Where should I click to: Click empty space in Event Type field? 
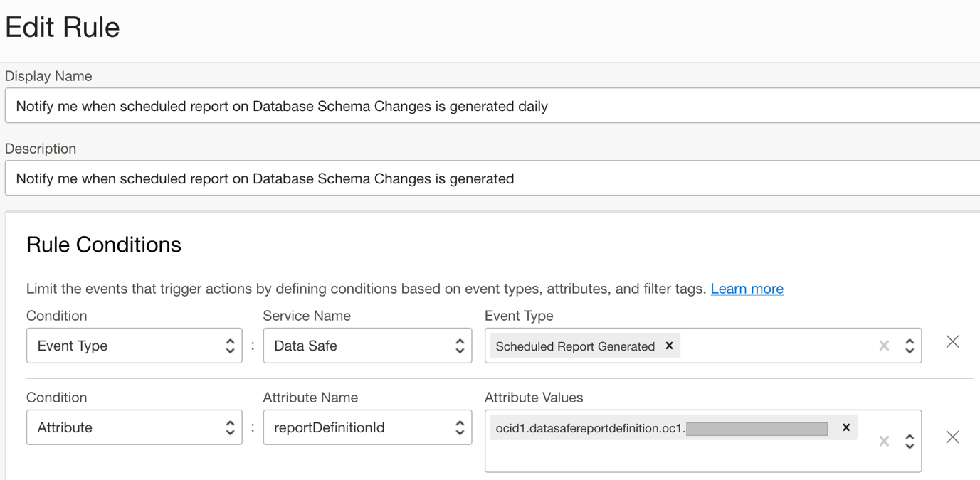coord(776,346)
